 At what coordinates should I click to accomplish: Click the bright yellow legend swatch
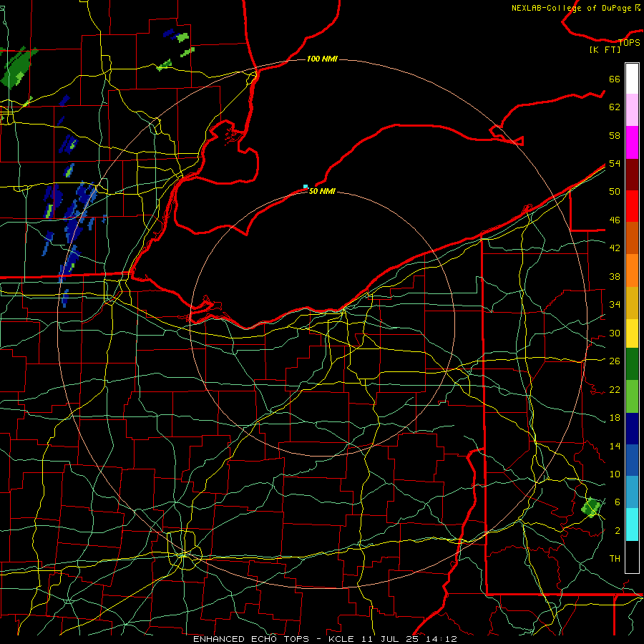632,333
